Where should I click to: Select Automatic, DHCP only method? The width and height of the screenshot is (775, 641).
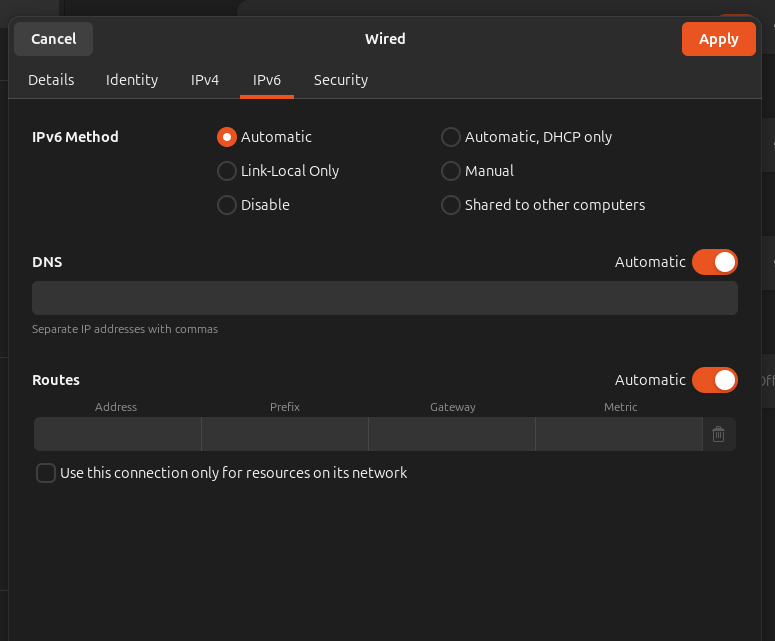(451, 137)
